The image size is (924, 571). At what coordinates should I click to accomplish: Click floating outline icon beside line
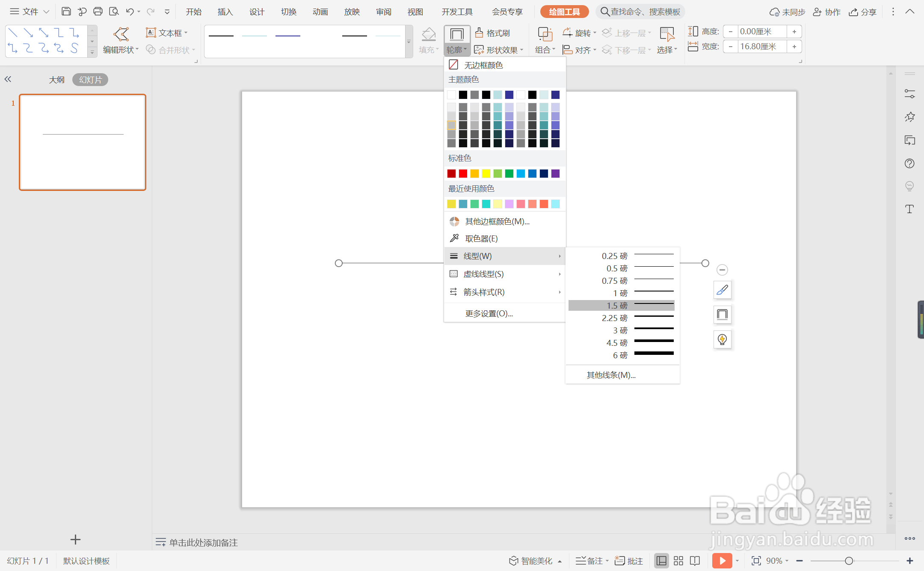coord(722,315)
